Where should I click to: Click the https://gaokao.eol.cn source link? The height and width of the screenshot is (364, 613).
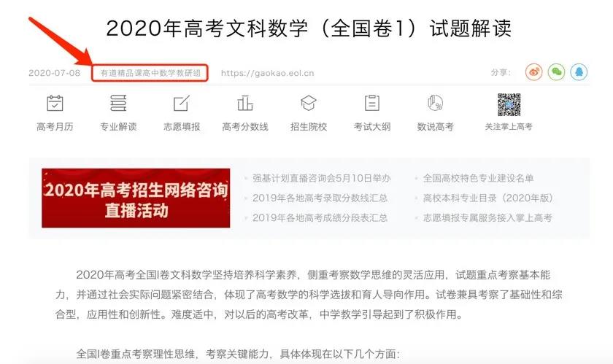[x=267, y=73]
